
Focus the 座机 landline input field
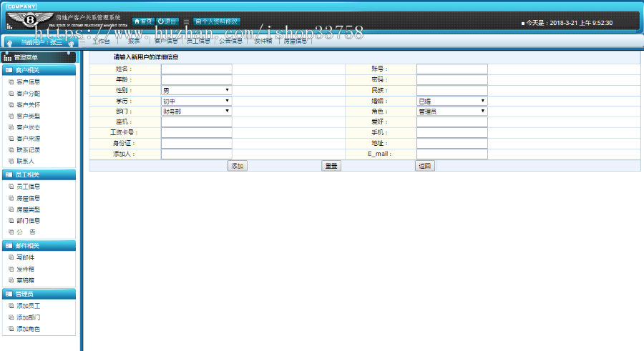196,122
